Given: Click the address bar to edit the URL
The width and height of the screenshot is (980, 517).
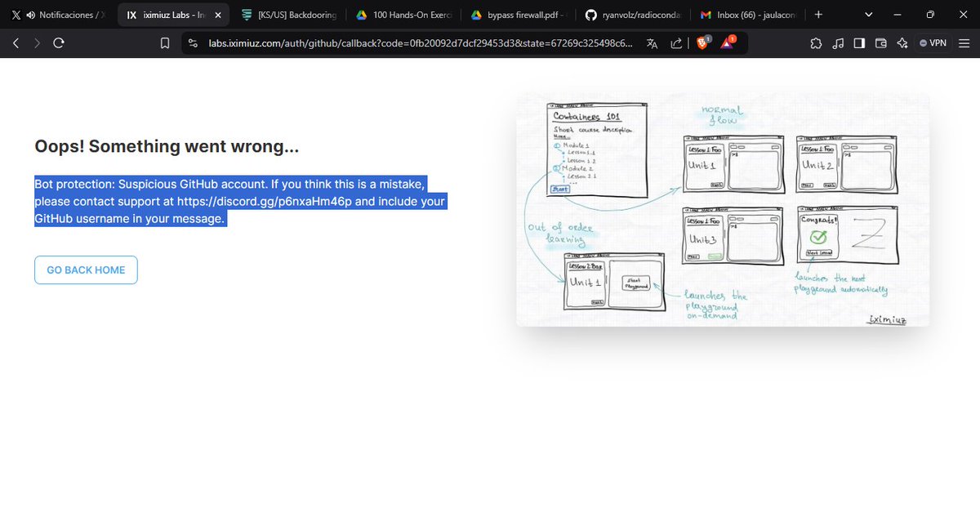Looking at the screenshot, I should (x=408, y=42).
